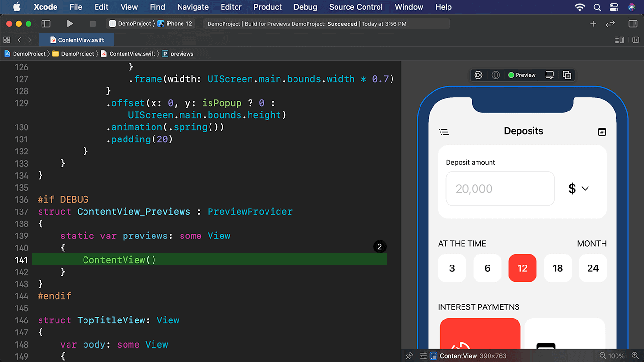Click ContentView.swift in the jump bar
Screen dimensions: 644x362
[x=128, y=54]
